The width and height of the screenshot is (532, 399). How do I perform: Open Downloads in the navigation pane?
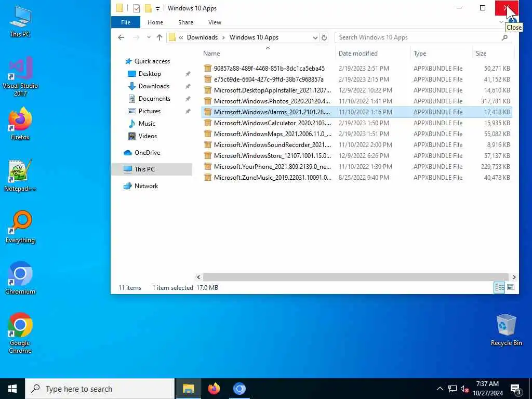(x=154, y=86)
